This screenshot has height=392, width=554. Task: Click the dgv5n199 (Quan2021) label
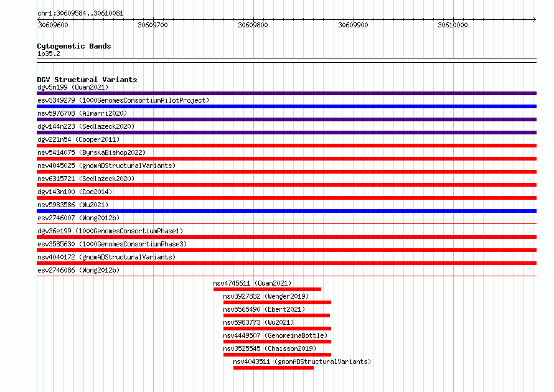(73, 87)
